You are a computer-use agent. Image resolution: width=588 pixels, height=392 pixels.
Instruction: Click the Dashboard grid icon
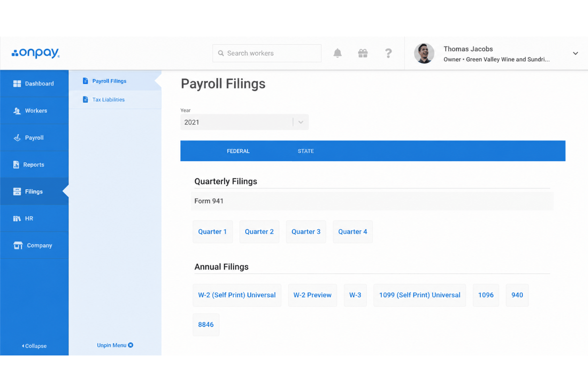pos(17,83)
